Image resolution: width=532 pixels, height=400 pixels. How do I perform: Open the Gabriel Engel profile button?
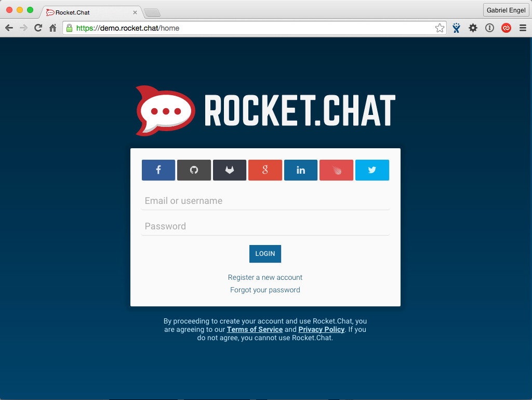(x=506, y=10)
